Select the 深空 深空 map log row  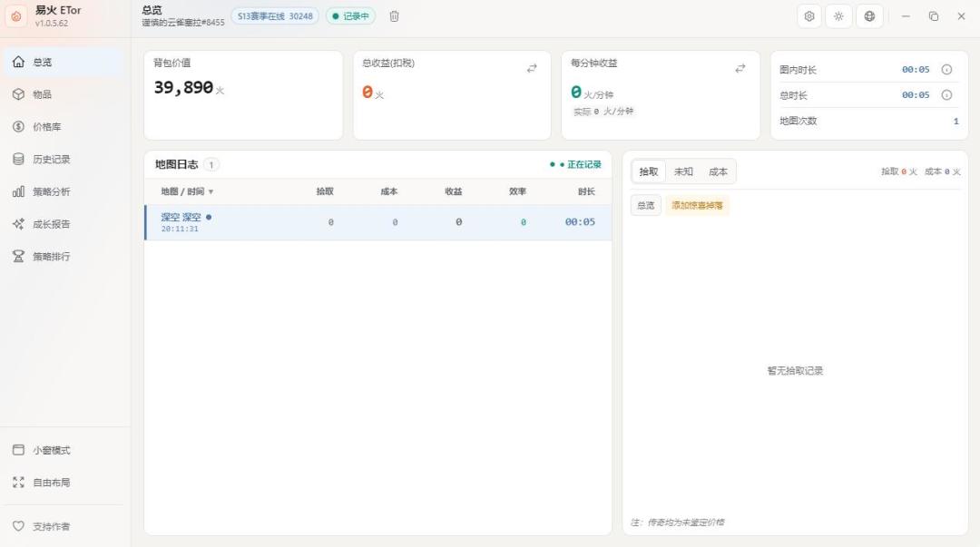378,222
